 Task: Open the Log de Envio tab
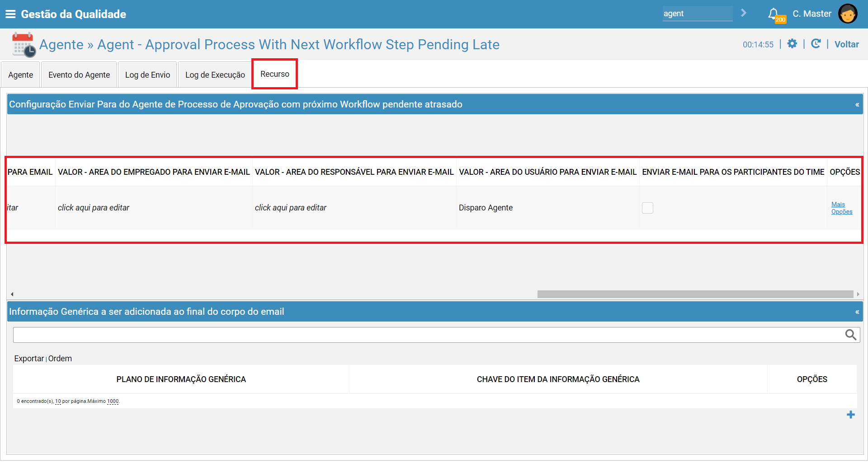(x=147, y=75)
